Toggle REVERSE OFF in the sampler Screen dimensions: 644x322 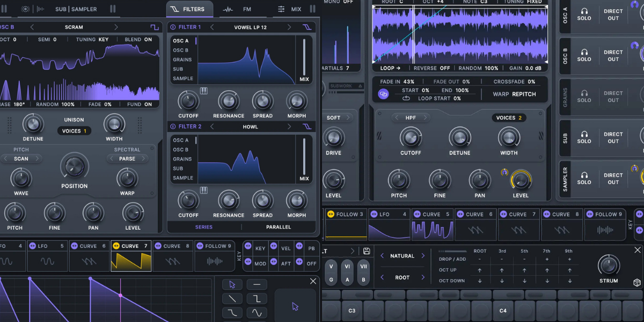431,68
